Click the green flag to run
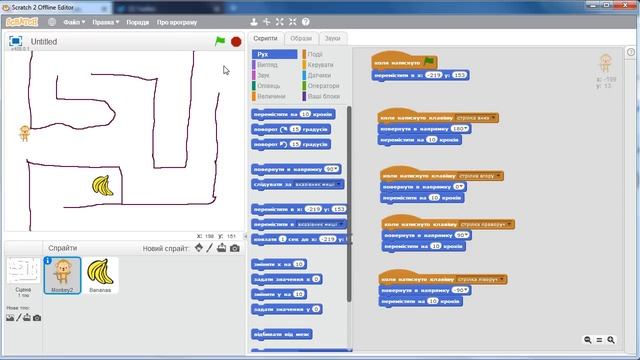Image resolution: width=640 pixels, height=360 pixels. tap(220, 41)
